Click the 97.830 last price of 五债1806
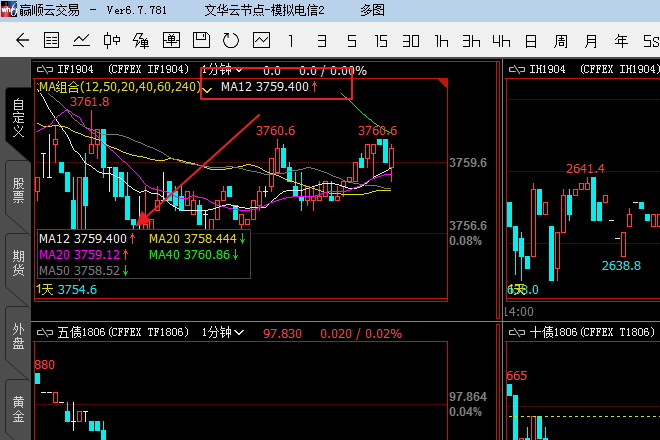This screenshot has width=660, height=440. tap(282, 334)
